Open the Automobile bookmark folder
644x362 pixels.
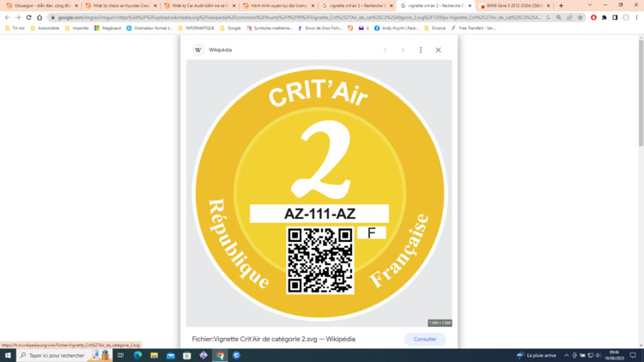click(45, 28)
